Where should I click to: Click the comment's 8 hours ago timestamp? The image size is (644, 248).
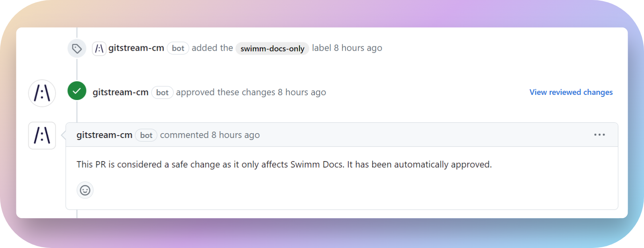[x=236, y=135]
